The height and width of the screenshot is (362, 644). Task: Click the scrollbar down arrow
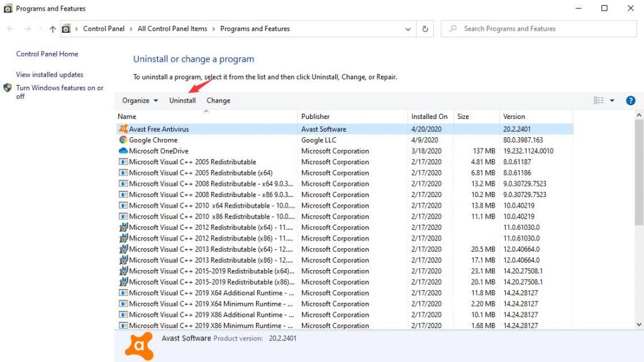coord(639,325)
